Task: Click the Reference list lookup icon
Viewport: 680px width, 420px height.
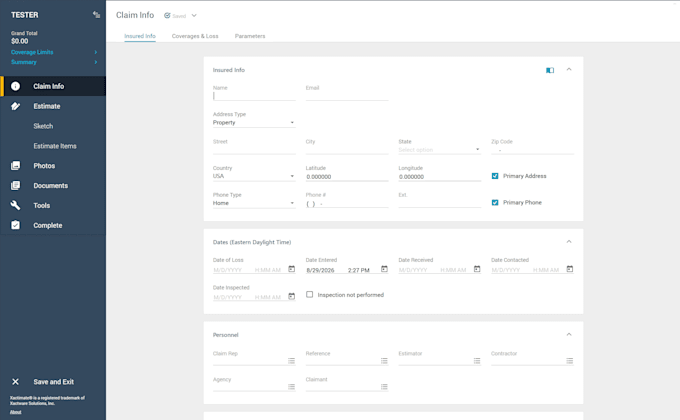Action: 384,361
